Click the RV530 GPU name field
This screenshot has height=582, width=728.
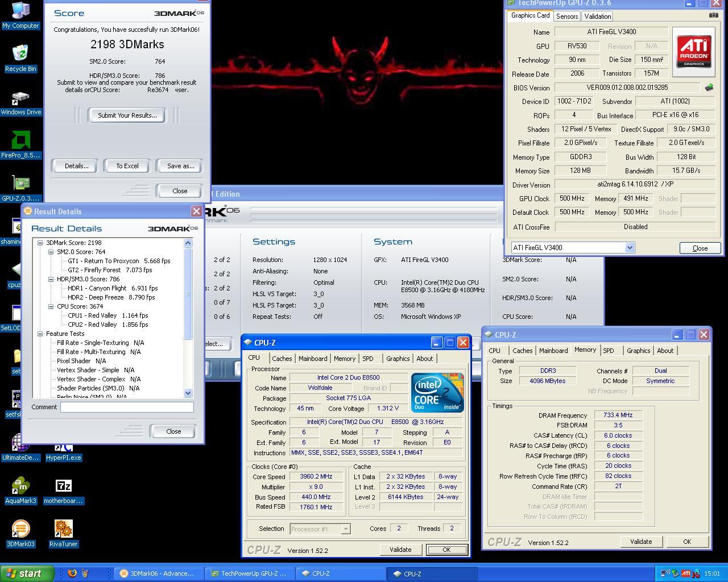577,46
